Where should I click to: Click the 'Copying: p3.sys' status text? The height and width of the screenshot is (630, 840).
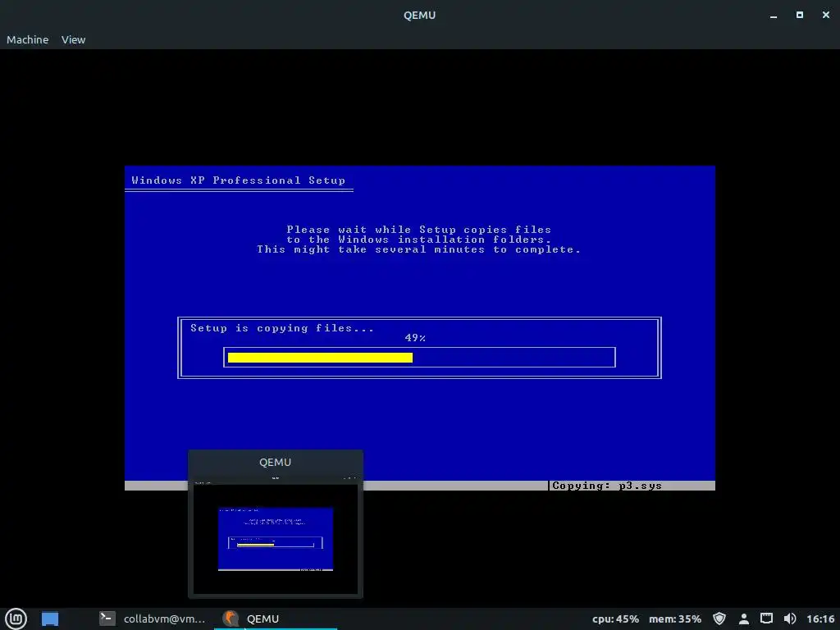point(606,486)
